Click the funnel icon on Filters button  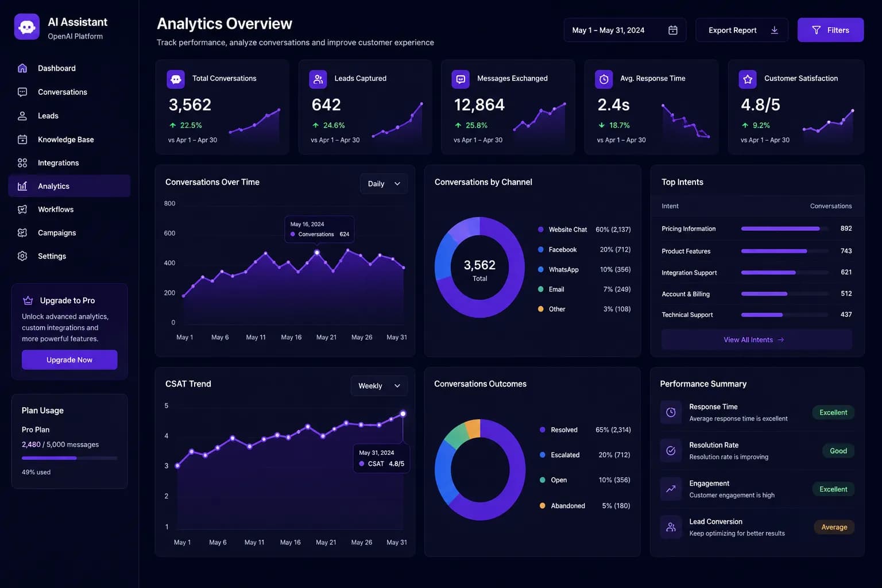click(x=816, y=30)
